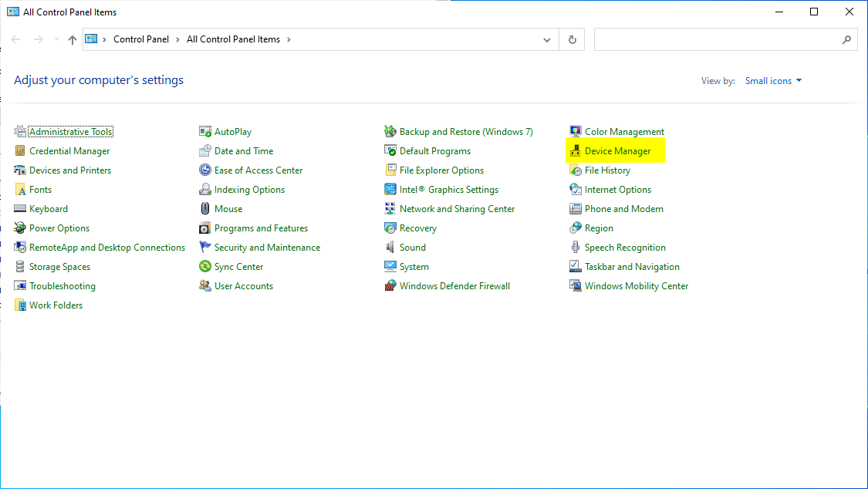
Task: Click the Date and Time icon
Action: pyautogui.click(x=204, y=151)
